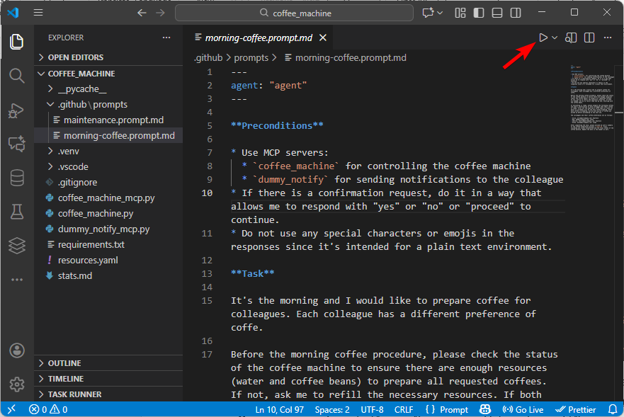Go to line via Ln 10, Col 97
The image size is (624, 417).
tap(279, 409)
